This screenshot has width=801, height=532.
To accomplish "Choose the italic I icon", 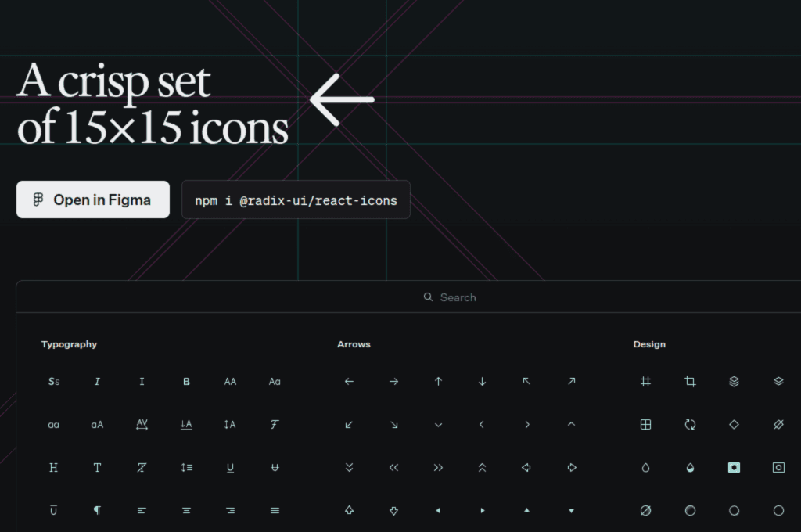I will tap(97, 381).
